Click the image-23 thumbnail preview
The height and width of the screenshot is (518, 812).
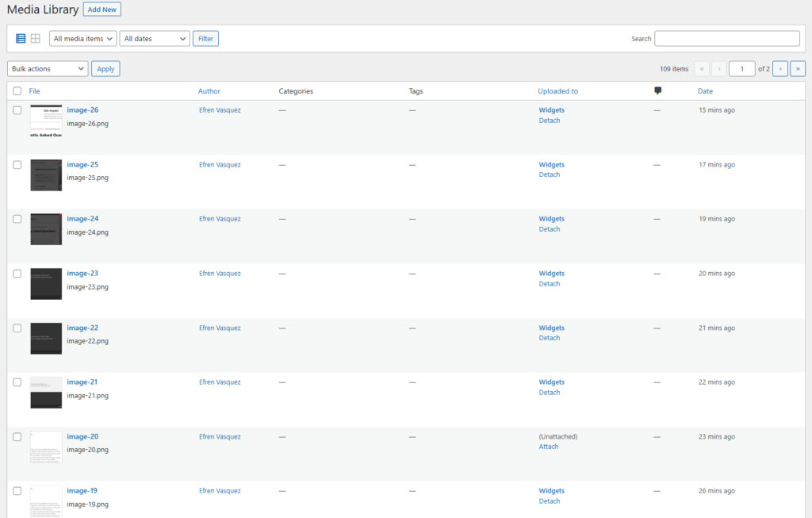45,283
